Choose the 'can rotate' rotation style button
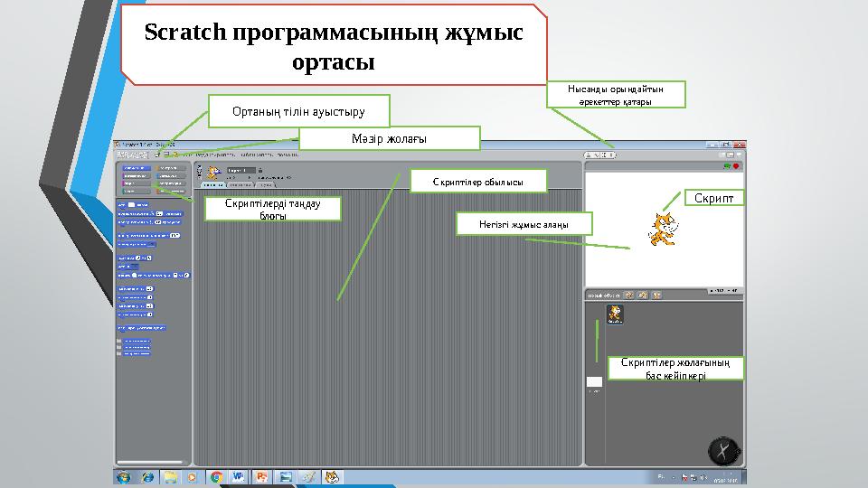The image size is (868, 488). (199, 166)
